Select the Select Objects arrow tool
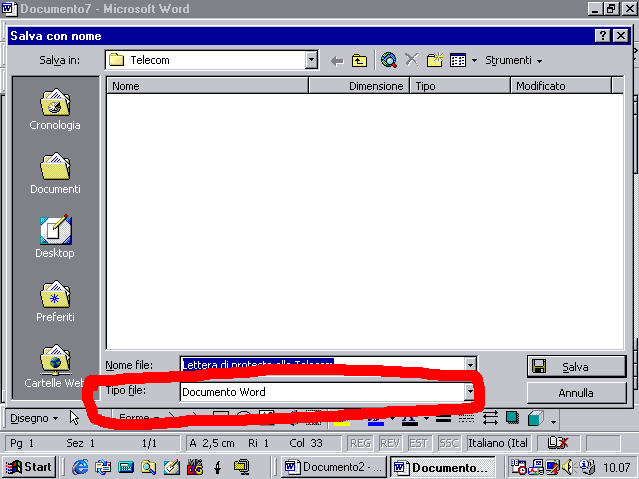639x479 pixels. click(x=74, y=418)
